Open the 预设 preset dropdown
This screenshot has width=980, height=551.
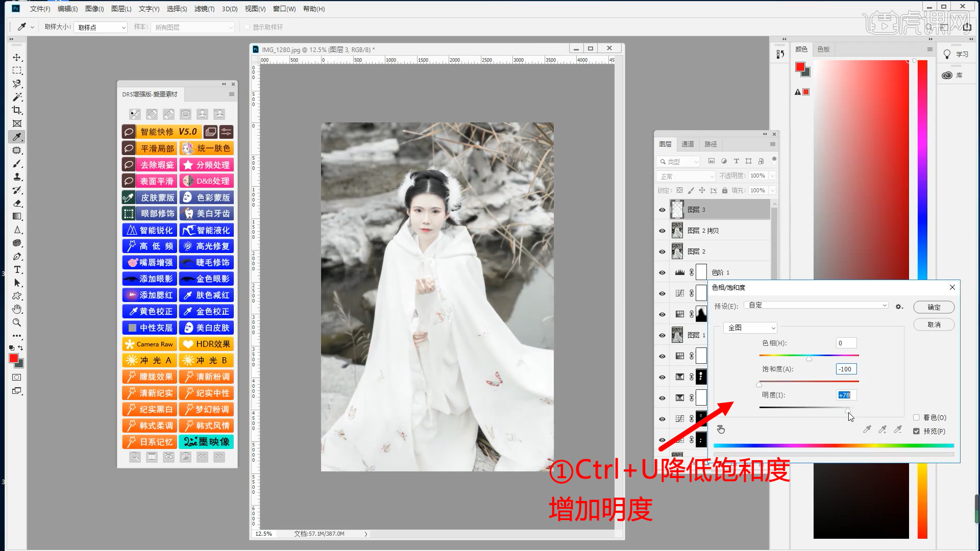[x=816, y=305]
